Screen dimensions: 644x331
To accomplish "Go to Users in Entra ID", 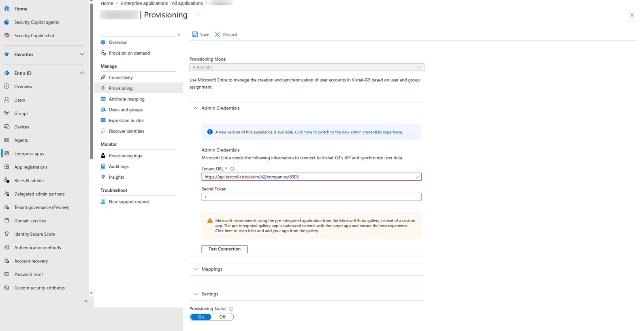I will coord(19,100).
